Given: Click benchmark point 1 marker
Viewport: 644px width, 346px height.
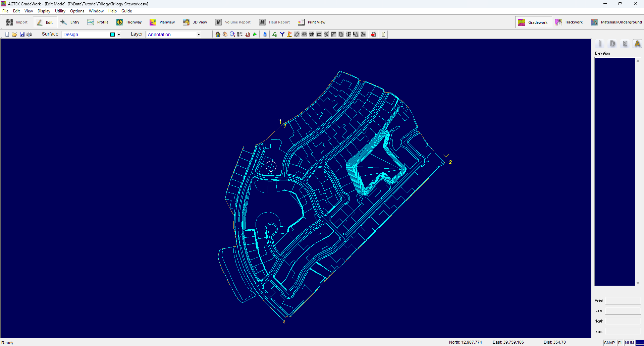Looking at the screenshot, I should pos(281,121).
